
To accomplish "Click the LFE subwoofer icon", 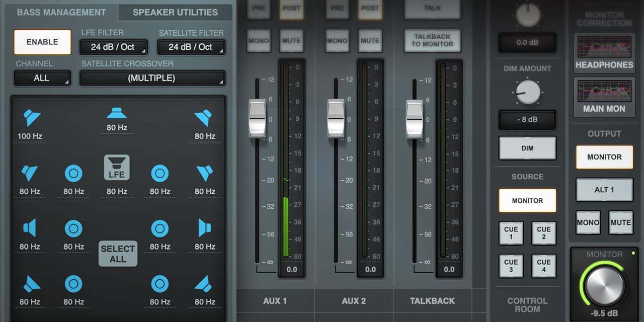I will 117,168.
